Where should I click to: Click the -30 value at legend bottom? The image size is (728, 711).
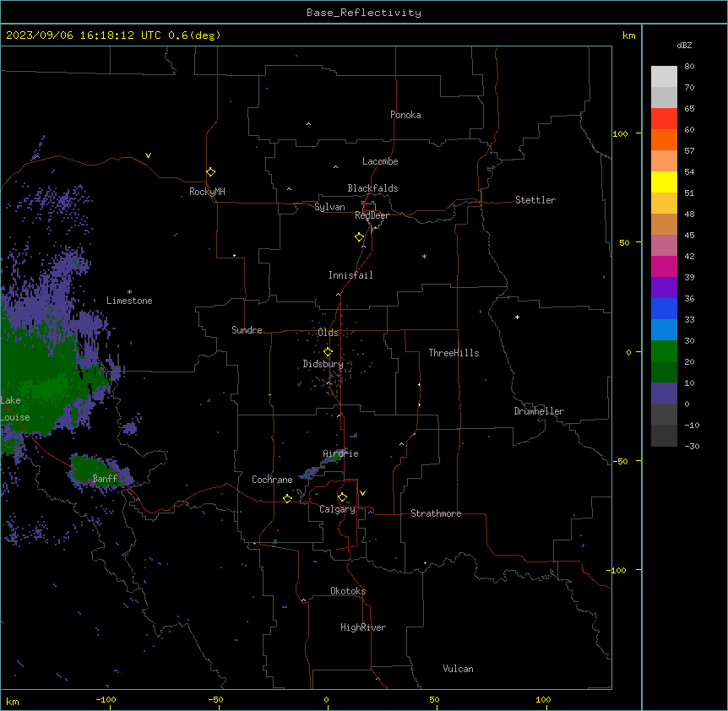(692, 446)
